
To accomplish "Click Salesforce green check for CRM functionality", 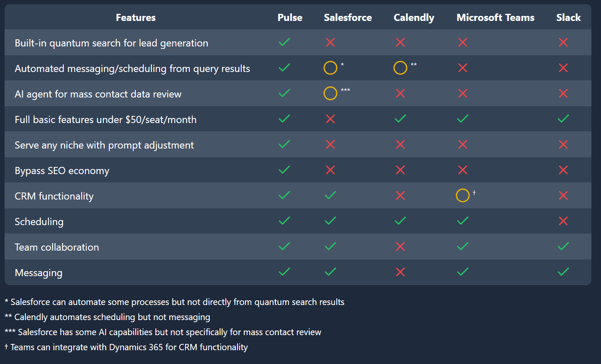I will tap(330, 195).
